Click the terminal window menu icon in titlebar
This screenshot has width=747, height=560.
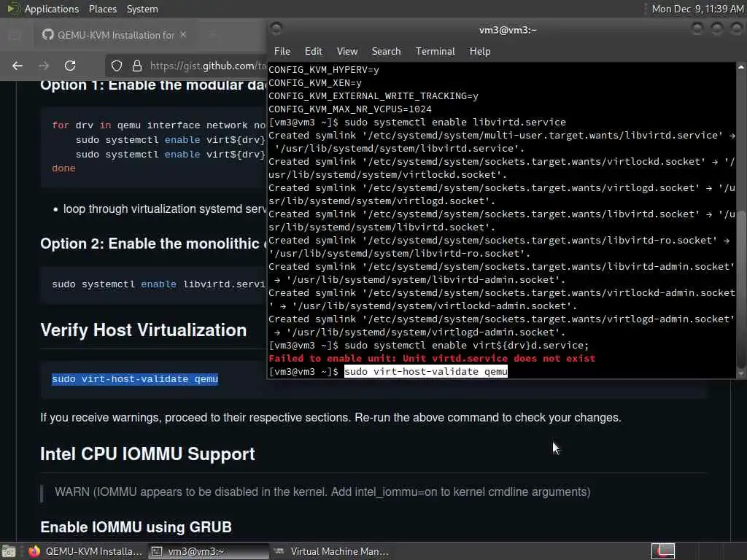(x=276, y=29)
